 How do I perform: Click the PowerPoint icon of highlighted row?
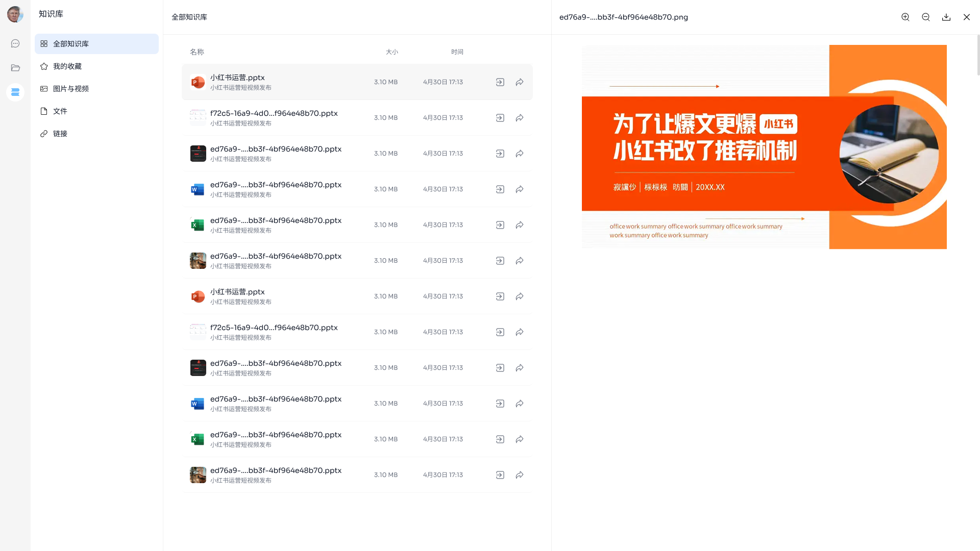click(x=198, y=82)
